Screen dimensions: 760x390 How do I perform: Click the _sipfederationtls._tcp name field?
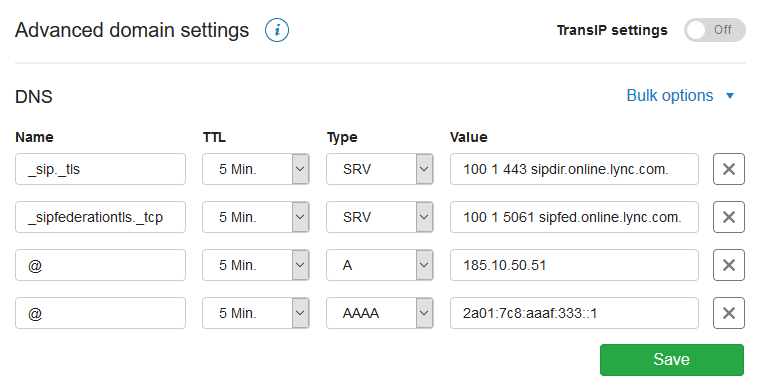coord(100,217)
